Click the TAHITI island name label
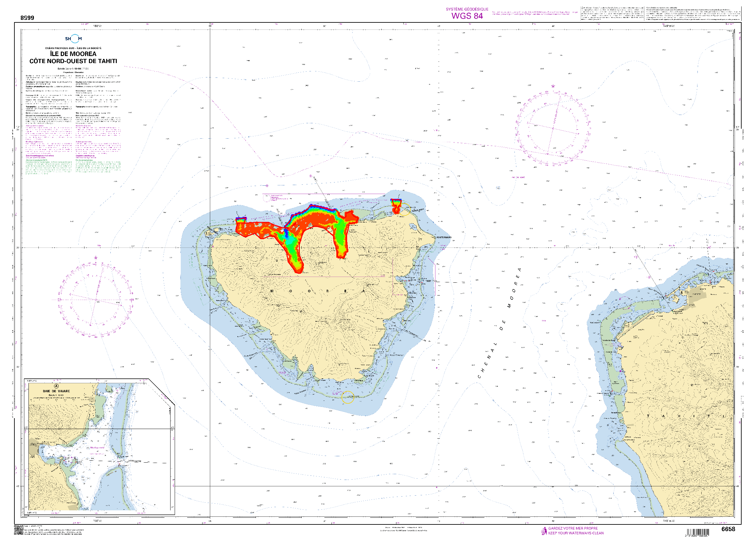Viewport: 756px width, 543px height. [686, 416]
